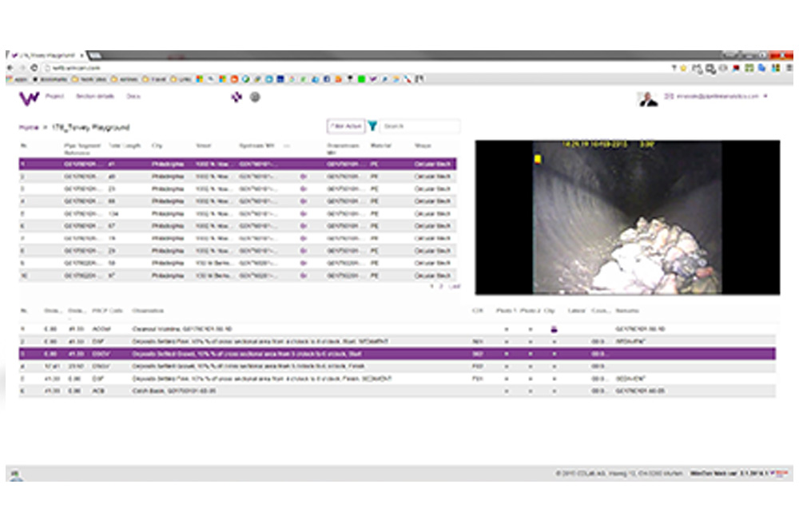This screenshot has height=532, width=799.
Task: Click the purple W logo icon
Action: click(29, 98)
